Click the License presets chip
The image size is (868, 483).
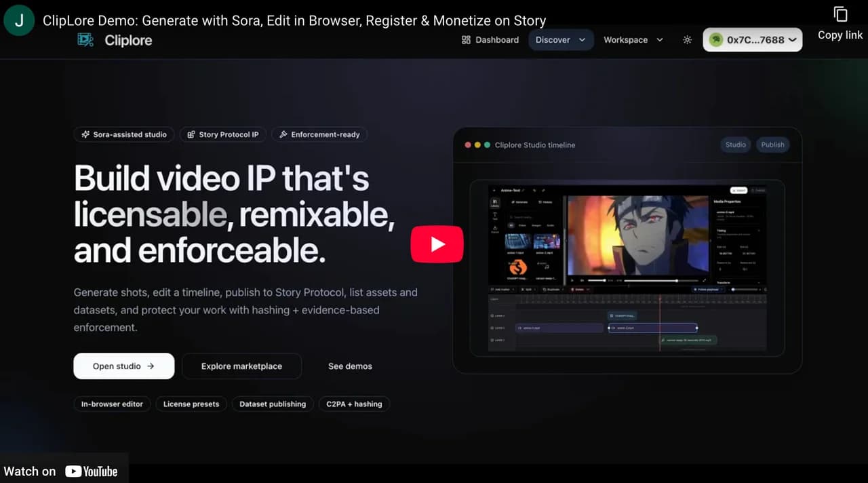click(191, 404)
